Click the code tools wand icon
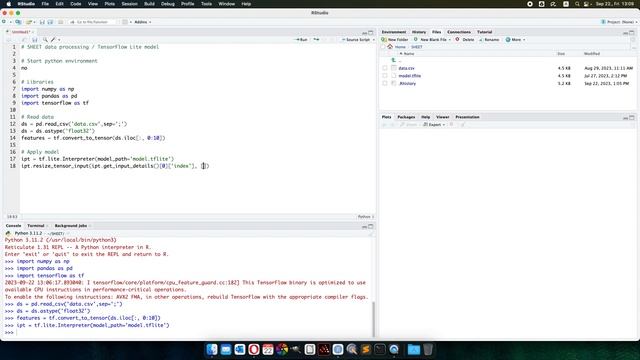 pyautogui.click(x=53, y=40)
